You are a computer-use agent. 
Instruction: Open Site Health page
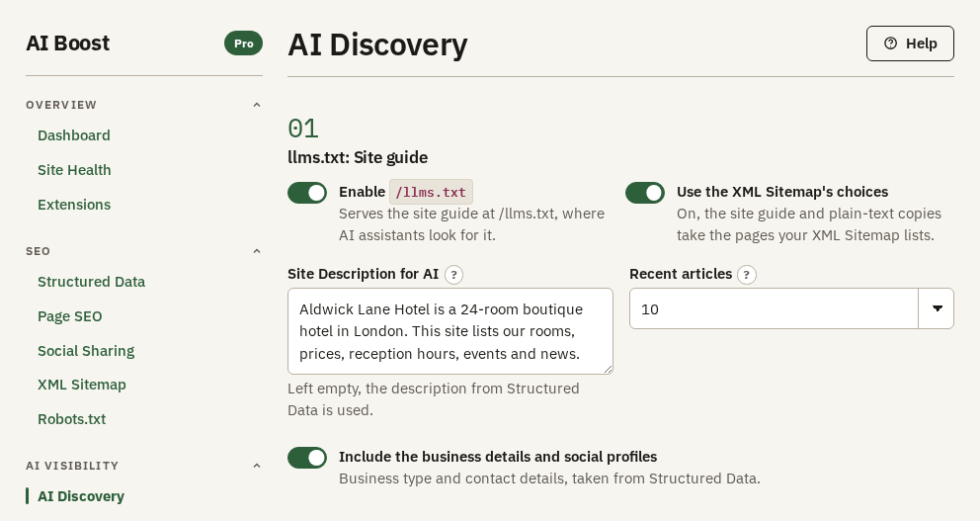(x=74, y=170)
